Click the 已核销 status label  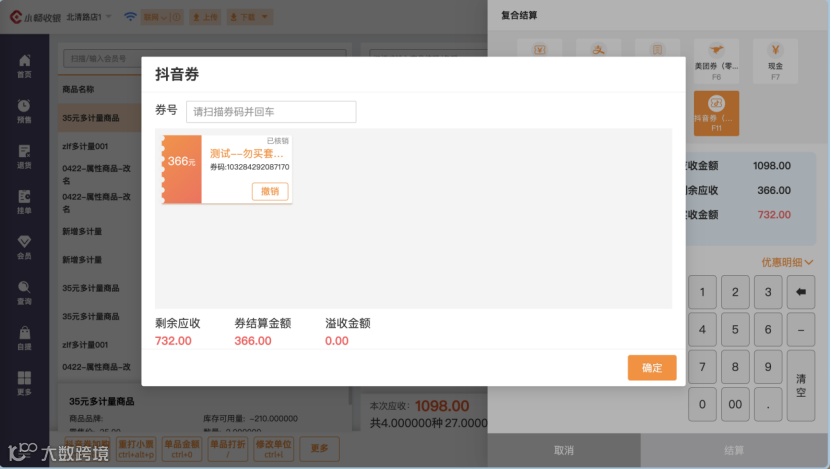tap(278, 140)
